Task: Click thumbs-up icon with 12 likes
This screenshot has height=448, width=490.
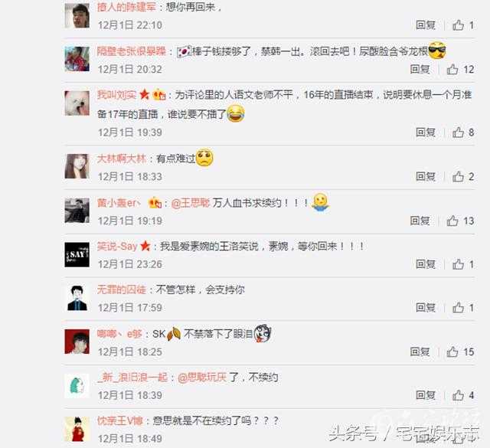Action: [452, 69]
